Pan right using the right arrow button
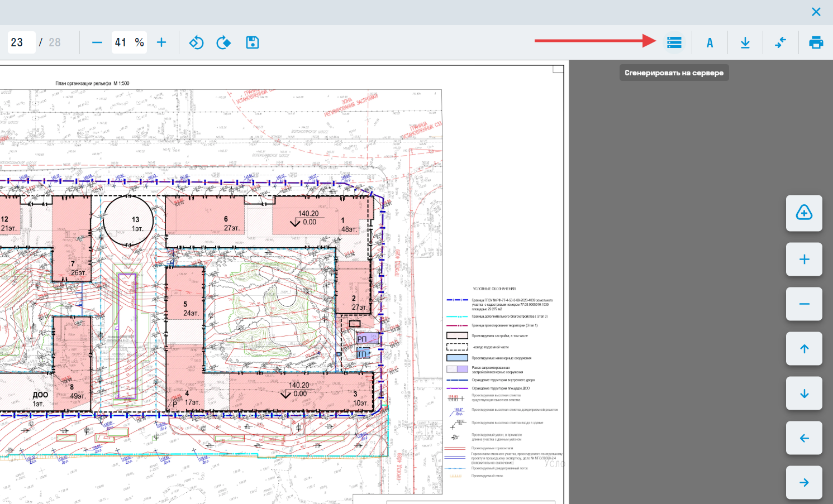The height and width of the screenshot is (504, 833). tap(804, 482)
